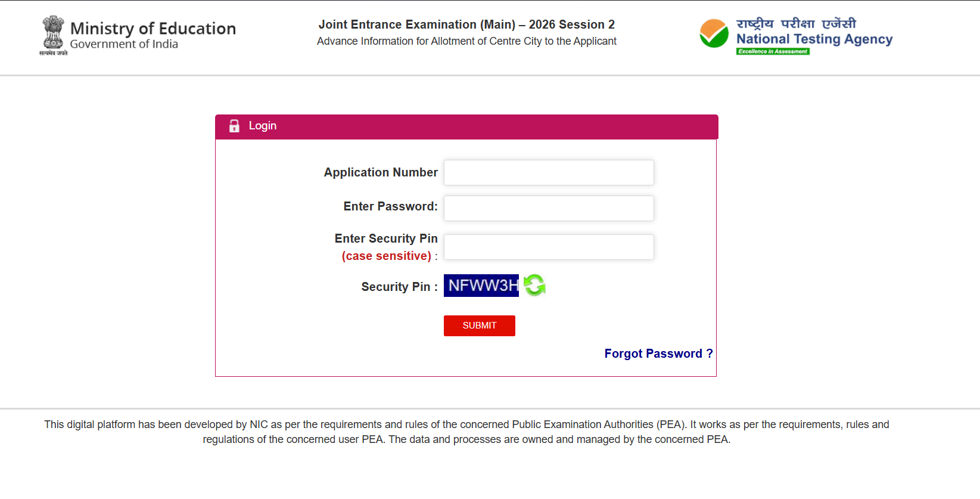This screenshot has height=499, width=980.
Task: Focus the Application Number field
Action: 548,172
